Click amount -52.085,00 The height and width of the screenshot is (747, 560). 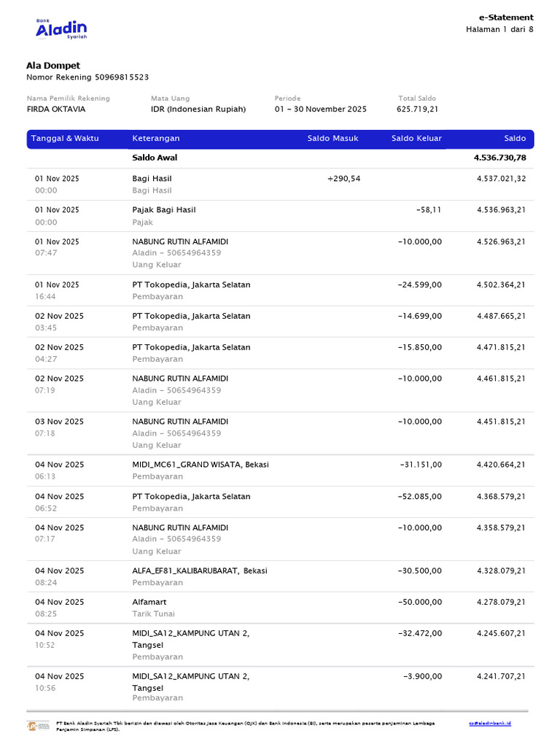pyautogui.click(x=419, y=497)
